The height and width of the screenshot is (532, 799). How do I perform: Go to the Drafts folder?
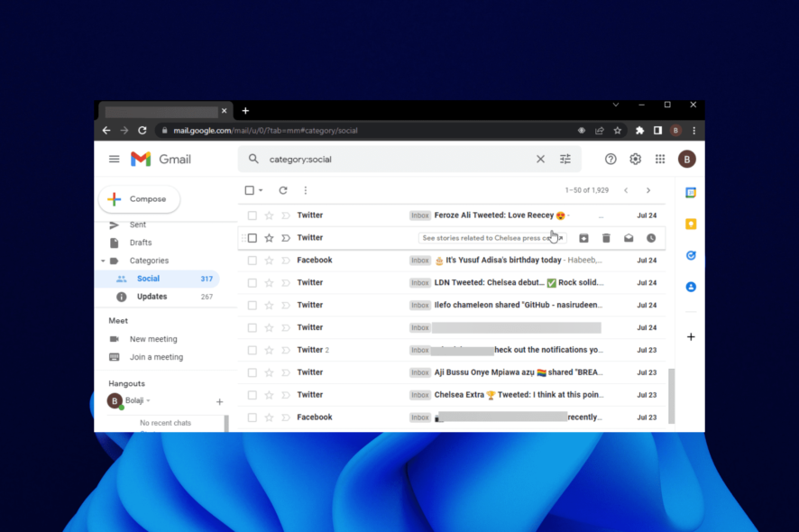pos(141,243)
